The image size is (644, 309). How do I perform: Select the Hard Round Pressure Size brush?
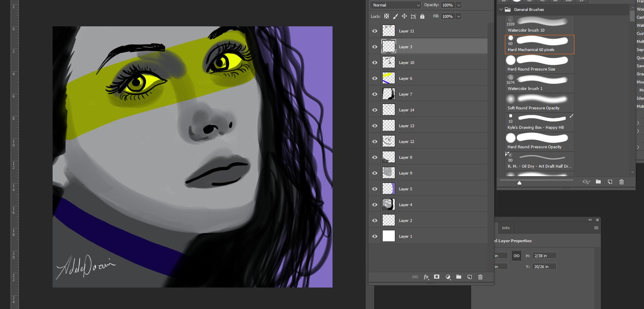(539, 64)
